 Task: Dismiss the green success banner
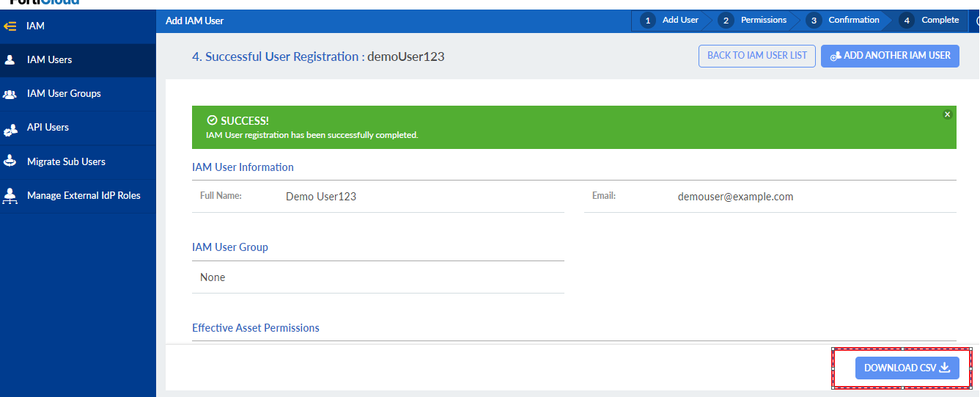tap(947, 114)
